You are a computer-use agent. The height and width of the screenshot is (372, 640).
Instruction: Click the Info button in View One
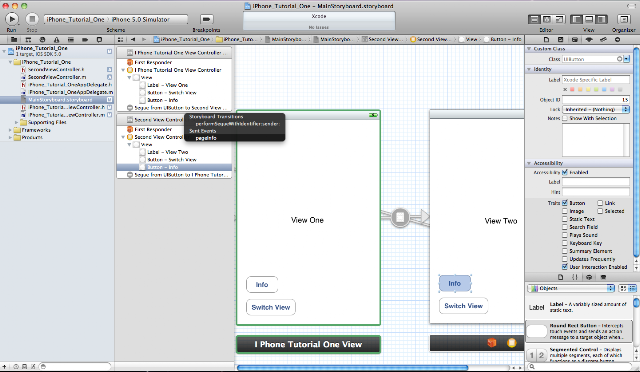click(x=262, y=285)
